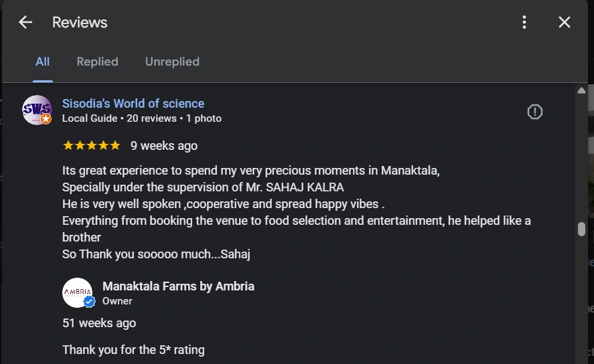Go back using the left arrow
Viewport: 594px width, 364px height.
[25, 22]
